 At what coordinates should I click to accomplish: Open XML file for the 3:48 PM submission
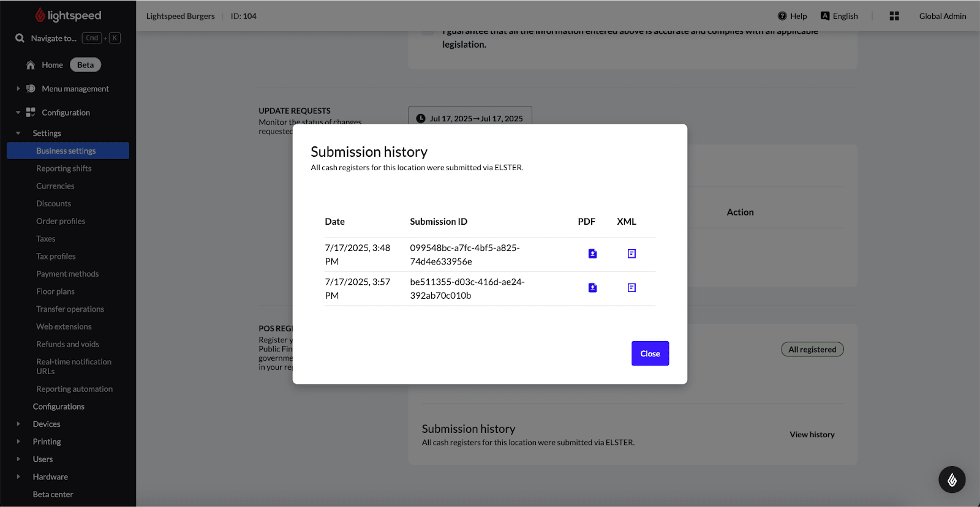click(631, 254)
